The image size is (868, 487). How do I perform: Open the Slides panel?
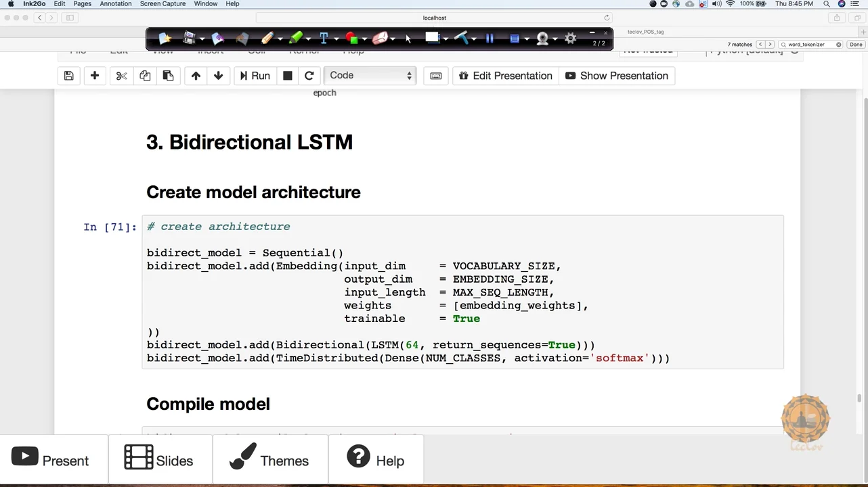coord(160,459)
